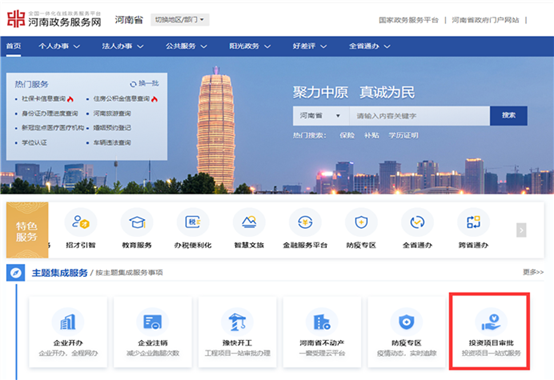Click the 特色服务 gold banner
This screenshot has width=554, height=380.
coord(27,230)
